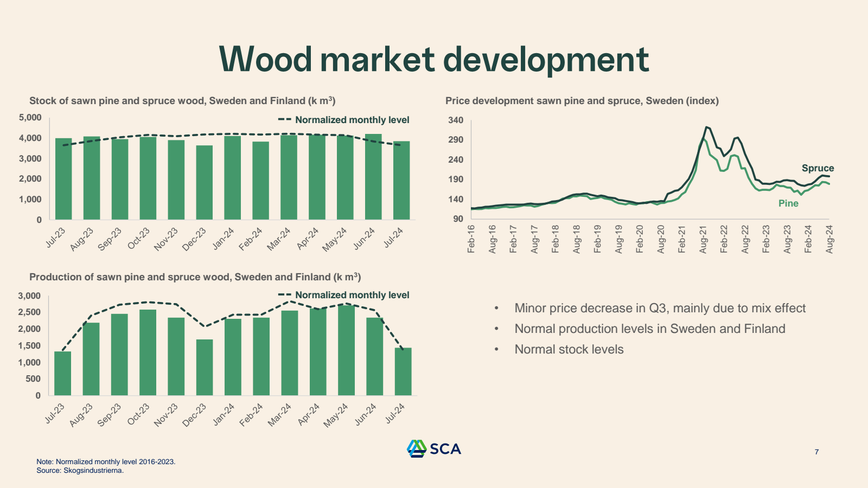The width and height of the screenshot is (868, 488).
Task: Select the 'Wood market development' title
Action: point(434,59)
